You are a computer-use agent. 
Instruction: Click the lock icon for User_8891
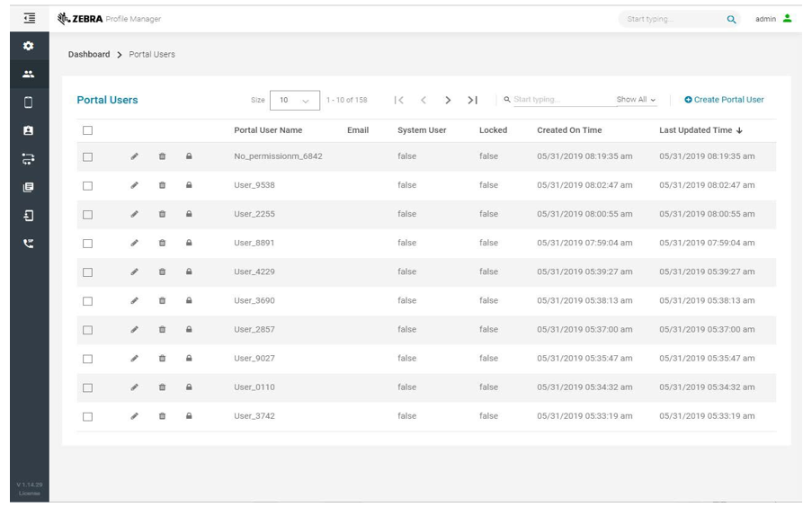[x=189, y=243]
